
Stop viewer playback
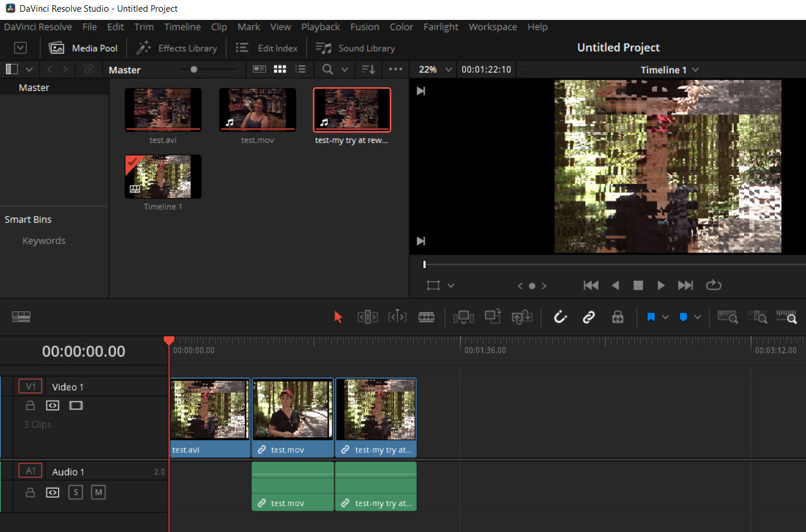click(638, 285)
